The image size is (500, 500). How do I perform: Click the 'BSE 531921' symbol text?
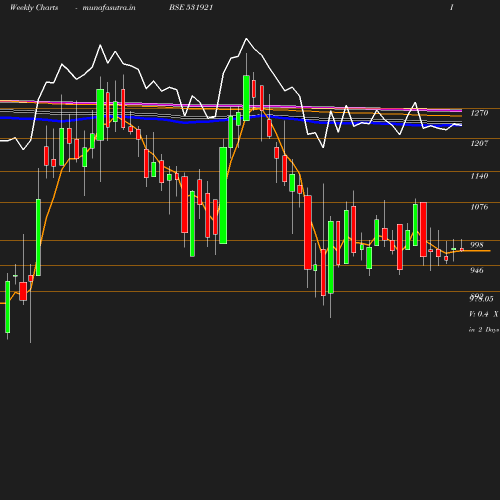click(x=191, y=7)
